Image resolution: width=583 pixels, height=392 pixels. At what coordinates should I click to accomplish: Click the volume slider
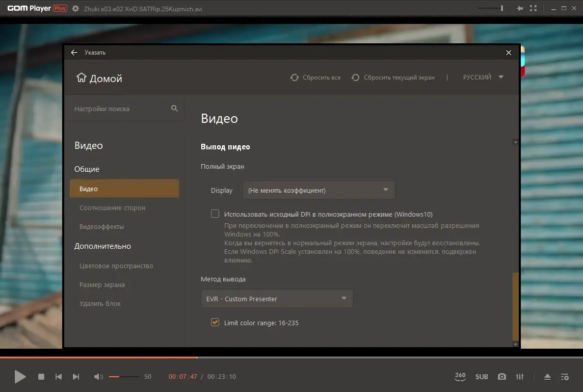[x=124, y=377]
